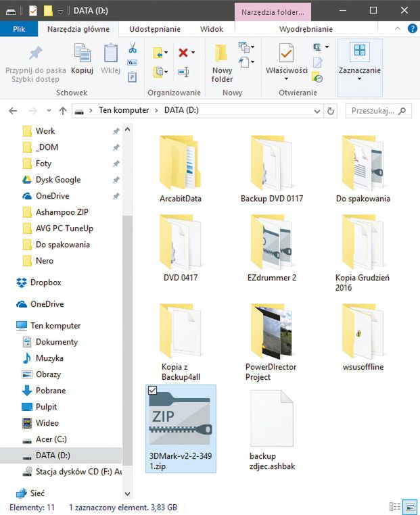Image resolution: width=420 pixels, height=515 pixels.
Task: Open Quick Access Toolbar customize dropdown
Action: point(60,11)
